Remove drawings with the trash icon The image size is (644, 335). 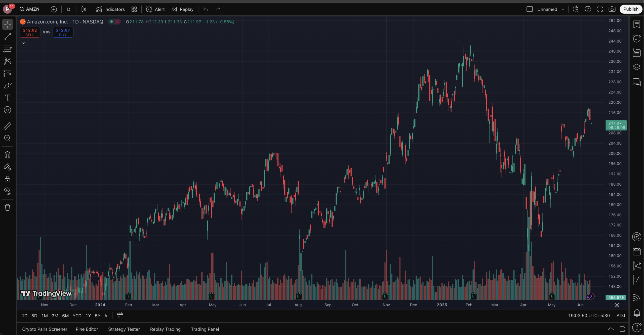pos(8,207)
